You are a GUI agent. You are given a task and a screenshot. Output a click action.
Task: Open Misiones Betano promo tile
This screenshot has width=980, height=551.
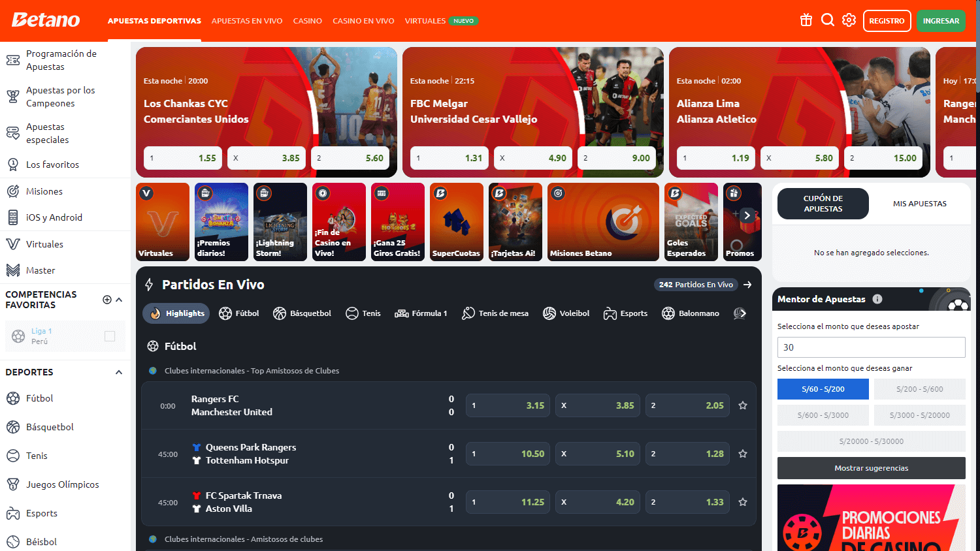(x=603, y=222)
